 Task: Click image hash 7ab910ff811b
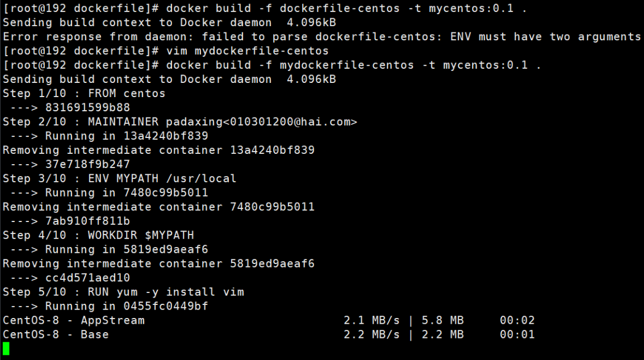pos(87,221)
